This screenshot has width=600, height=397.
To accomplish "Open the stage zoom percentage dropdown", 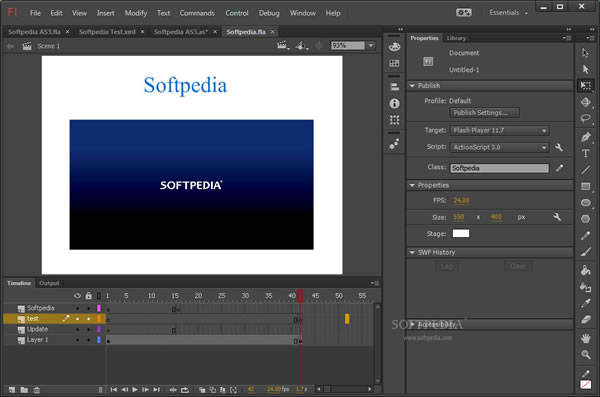I will [x=371, y=46].
